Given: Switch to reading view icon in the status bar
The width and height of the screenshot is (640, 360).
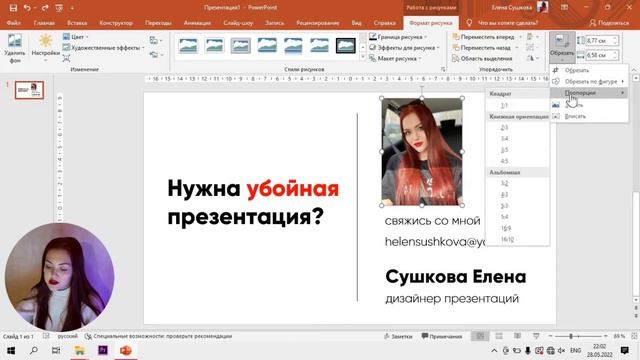Looking at the screenshot, I should 517,336.
